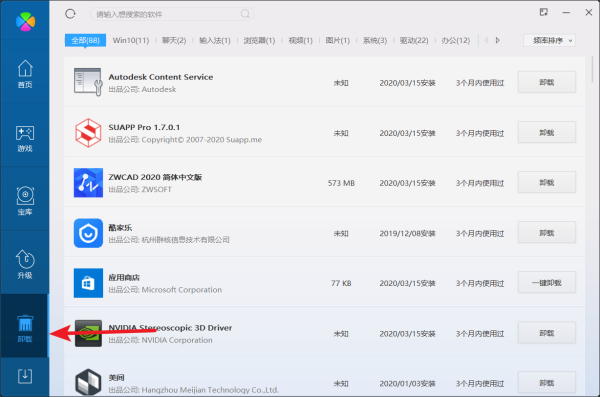Click the 77 KB size value
Image resolution: width=600 pixels, height=397 pixels.
coord(341,283)
